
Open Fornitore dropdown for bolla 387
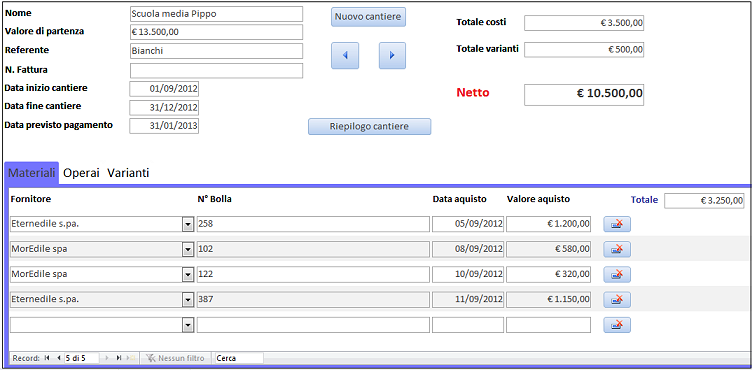[188, 299]
